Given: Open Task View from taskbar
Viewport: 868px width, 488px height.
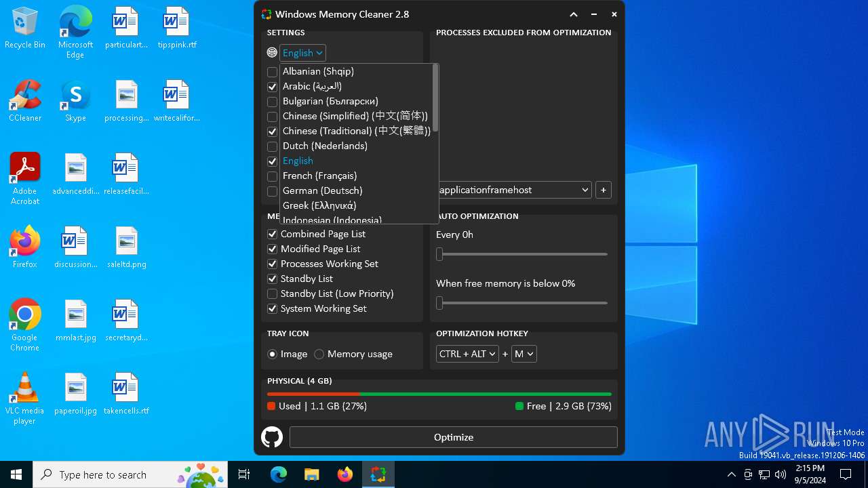Looking at the screenshot, I should pyautogui.click(x=244, y=474).
